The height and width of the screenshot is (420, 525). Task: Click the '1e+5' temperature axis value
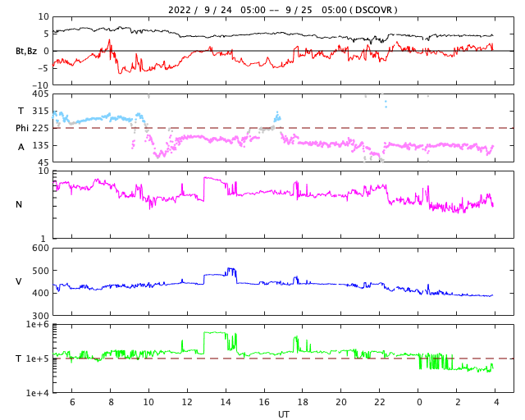click(x=38, y=358)
